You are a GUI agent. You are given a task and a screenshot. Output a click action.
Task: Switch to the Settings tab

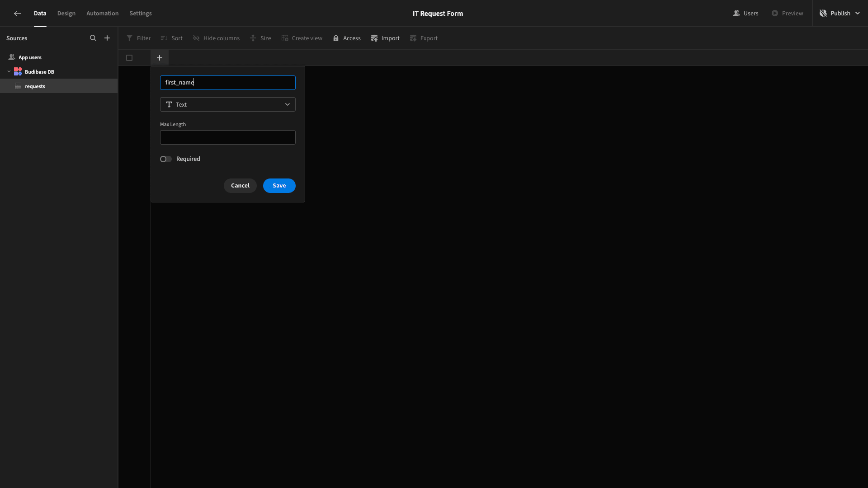(x=141, y=14)
